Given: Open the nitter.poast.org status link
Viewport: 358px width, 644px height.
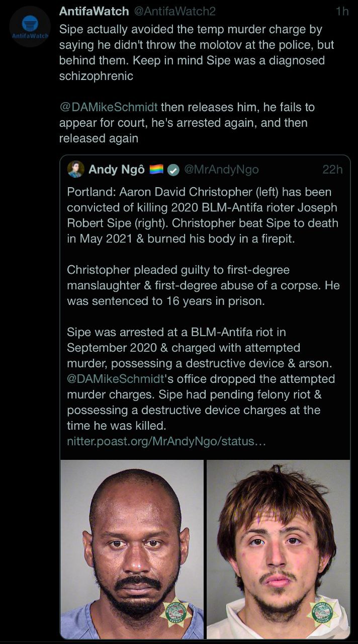Looking at the screenshot, I should (166, 442).
